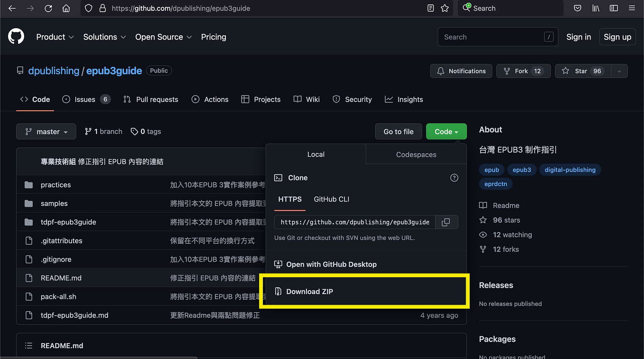
Task: Expand the Solutions menu
Action: click(x=104, y=37)
